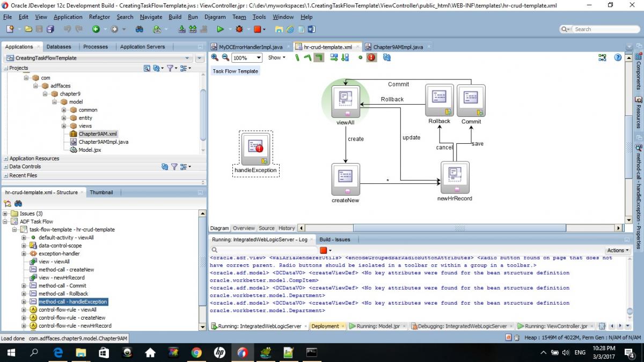Screen dimensions: 644x362
Task: Toggle the red error indicator button in diagram toolbar
Action: [371, 57]
